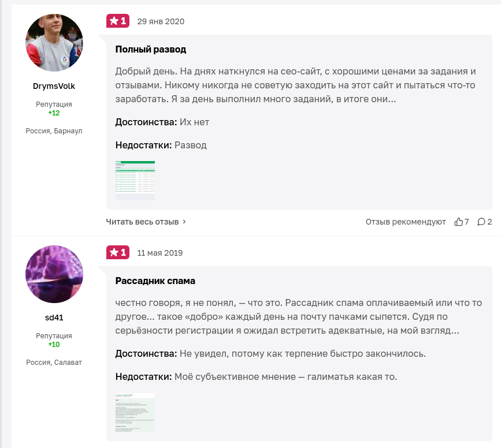Open sd41's purple profile avatar
501x448 pixels.
coord(54,274)
